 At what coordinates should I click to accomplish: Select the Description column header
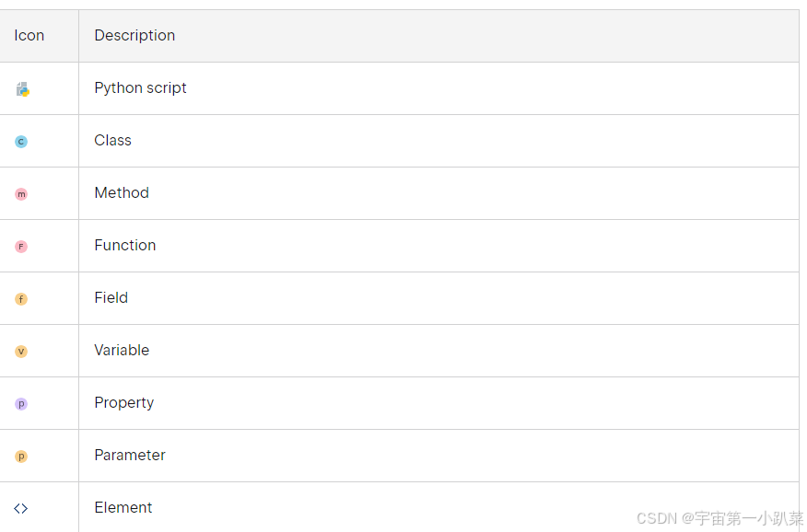pyautogui.click(x=134, y=36)
